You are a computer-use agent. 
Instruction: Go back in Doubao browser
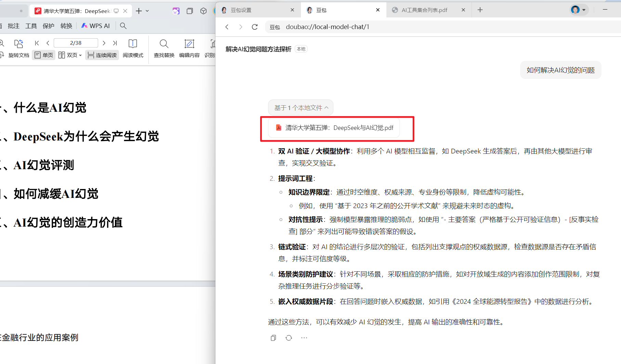point(227,27)
